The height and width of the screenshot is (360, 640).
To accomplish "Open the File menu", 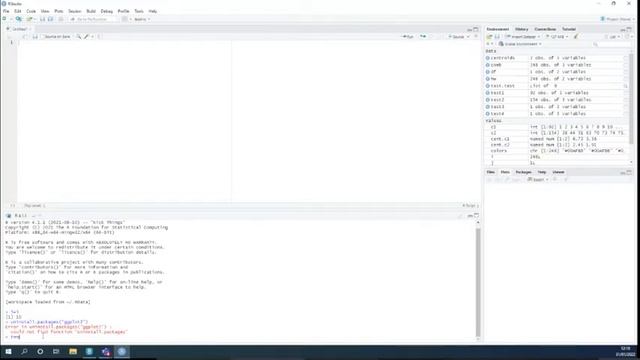I will (x=6, y=11).
